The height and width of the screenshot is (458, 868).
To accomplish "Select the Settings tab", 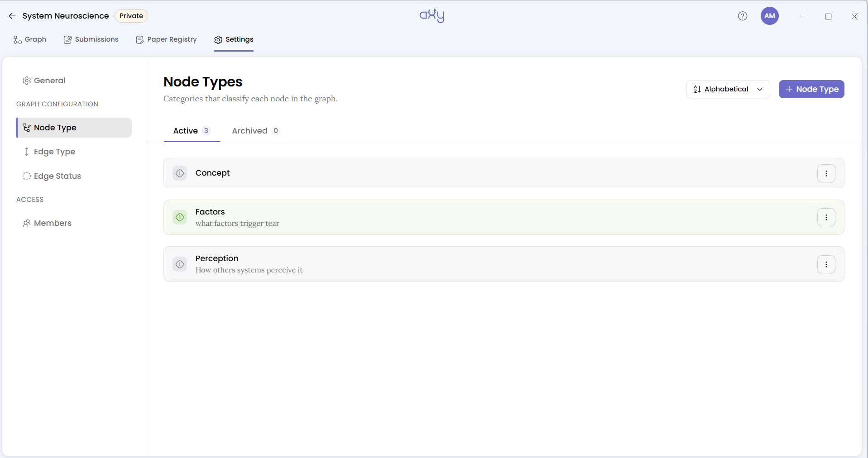I will (234, 39).
